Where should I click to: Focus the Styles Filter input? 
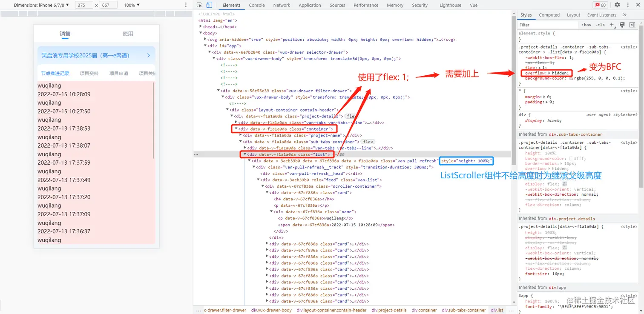[x=549, y=25]
